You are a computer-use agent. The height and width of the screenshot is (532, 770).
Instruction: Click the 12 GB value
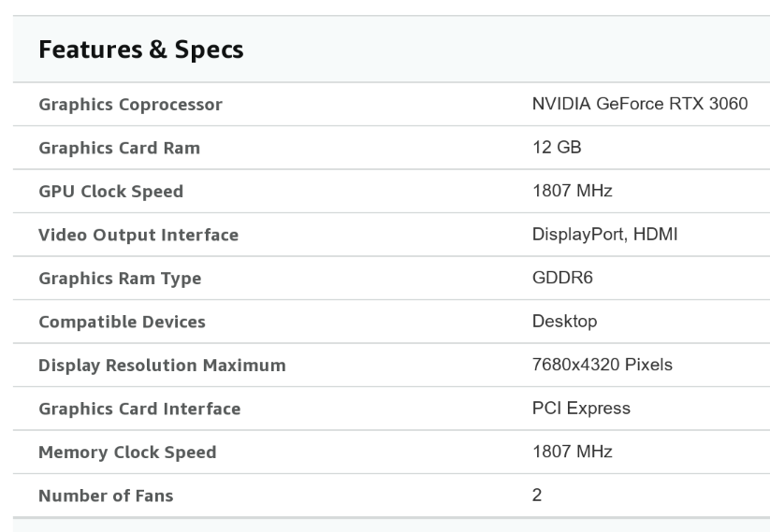(x=557, y=147)
